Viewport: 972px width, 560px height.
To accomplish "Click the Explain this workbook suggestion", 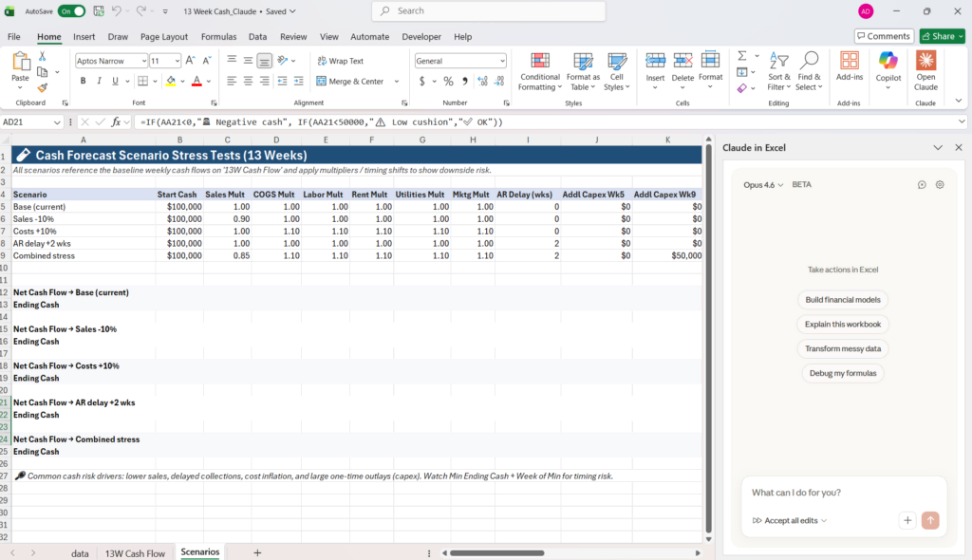I will point(843,325).
